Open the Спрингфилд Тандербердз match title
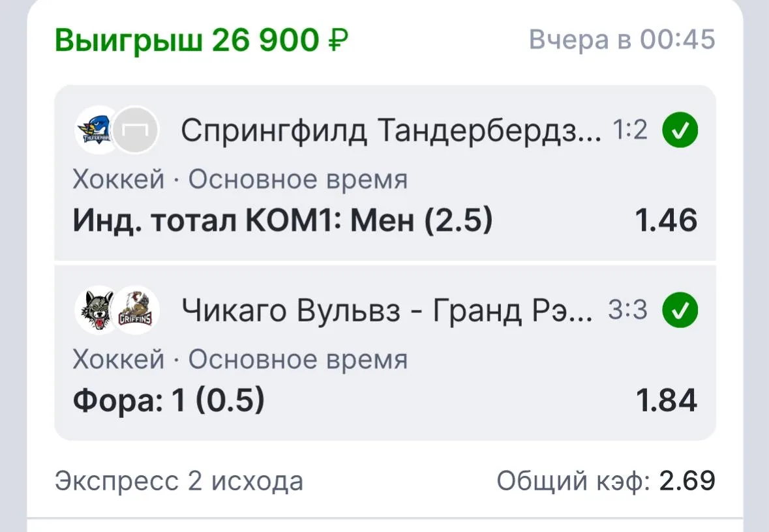 pos(391,131)
